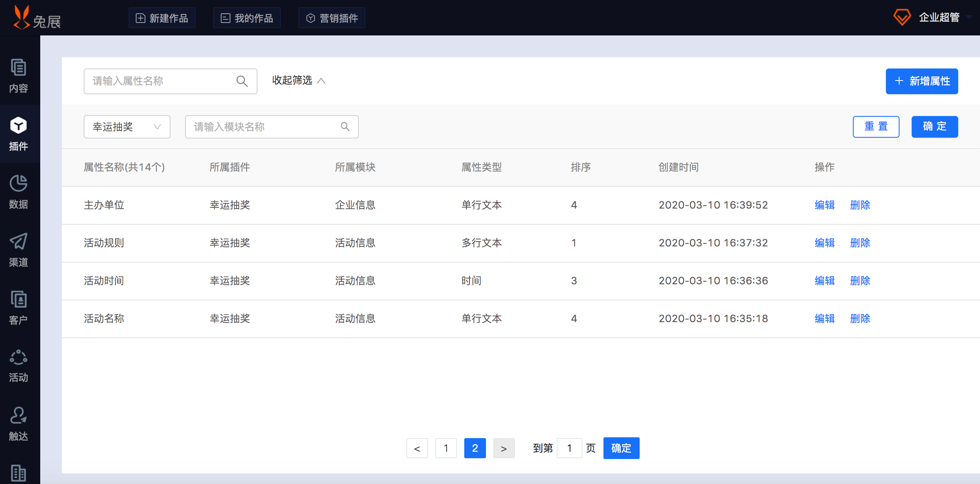Click the 所属模块 column header

click(355, 167)
